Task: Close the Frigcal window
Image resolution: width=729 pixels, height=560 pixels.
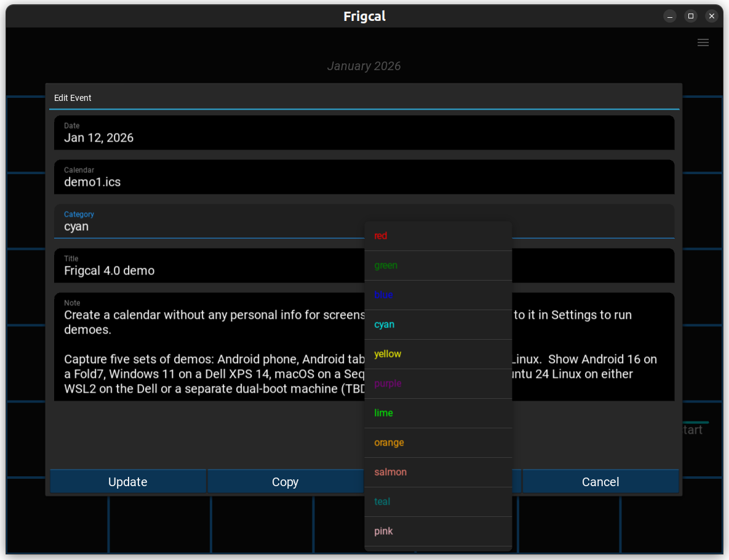Action: click(x=712, y=16)
